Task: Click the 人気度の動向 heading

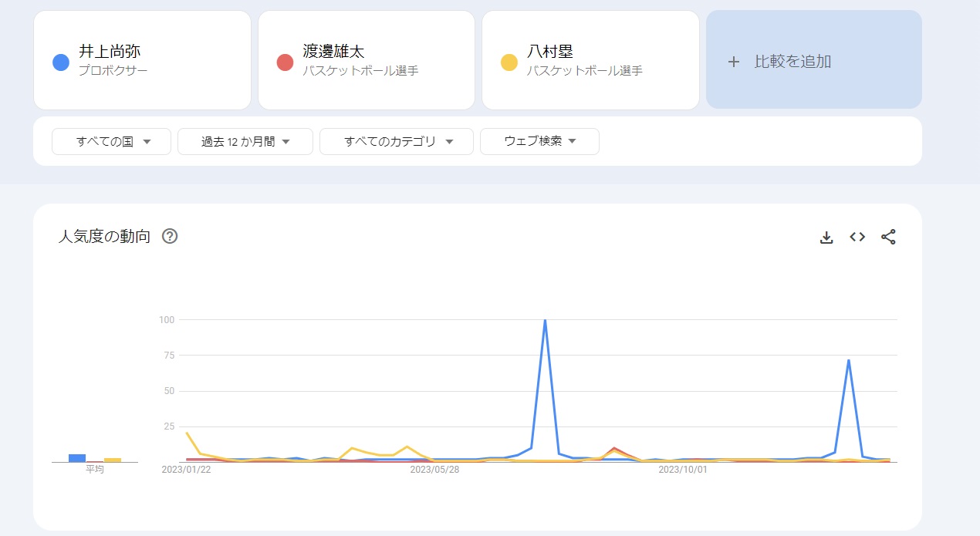Action: tap(104, 237)
